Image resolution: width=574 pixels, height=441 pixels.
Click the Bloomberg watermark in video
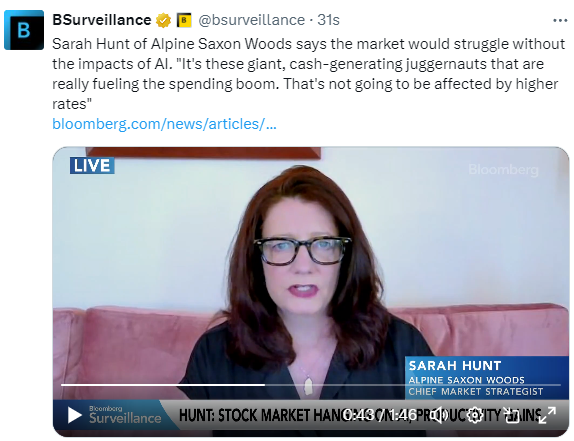click(x=504, y=170)
